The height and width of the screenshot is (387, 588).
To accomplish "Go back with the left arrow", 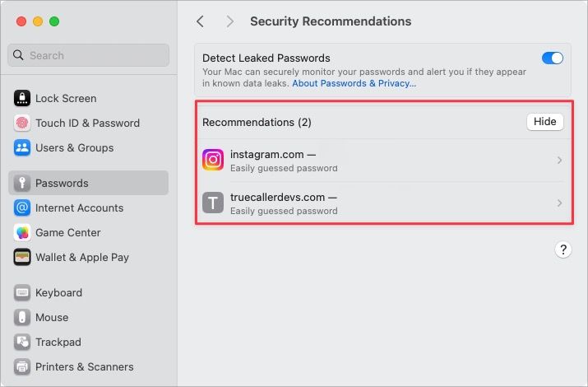I will click(x=201, y=21).
